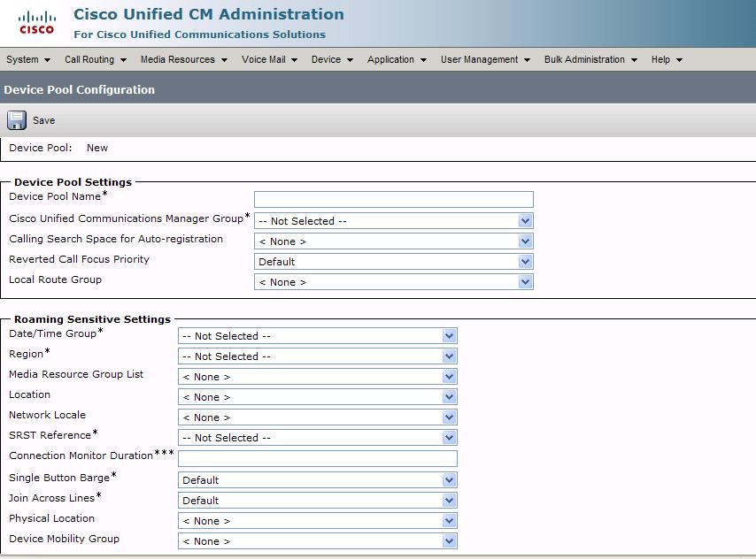Open the Date/Time Group dropdown
756x559 pixels.
(450, 335)
